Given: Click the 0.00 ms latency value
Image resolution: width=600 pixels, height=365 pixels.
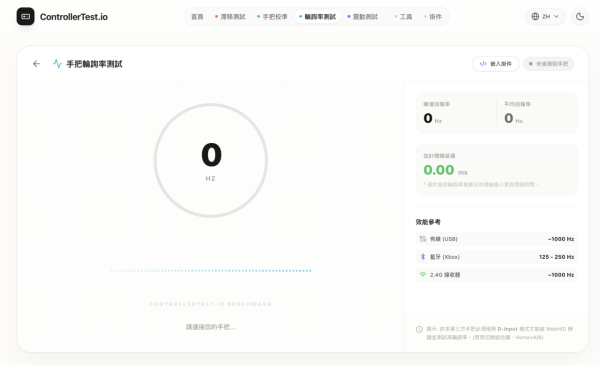Looking at the screenshot, I should (445, 170).
